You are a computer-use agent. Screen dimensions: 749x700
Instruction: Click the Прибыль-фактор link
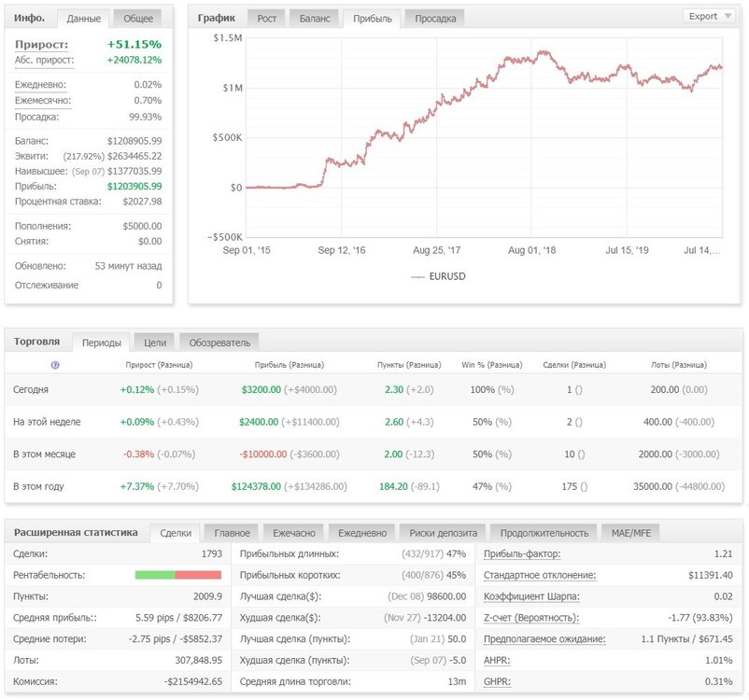[x=522, y=553]
